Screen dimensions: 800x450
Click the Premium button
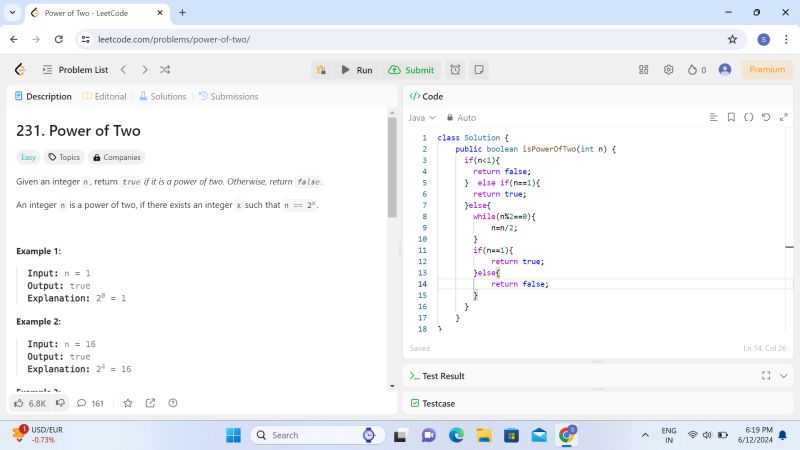point(767,69)
